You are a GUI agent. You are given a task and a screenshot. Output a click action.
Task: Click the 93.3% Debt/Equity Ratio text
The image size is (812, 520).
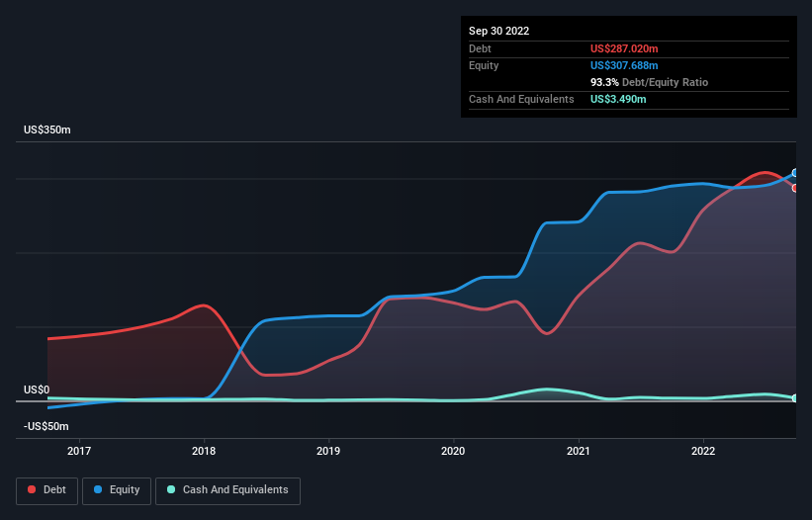coord(650,82)
